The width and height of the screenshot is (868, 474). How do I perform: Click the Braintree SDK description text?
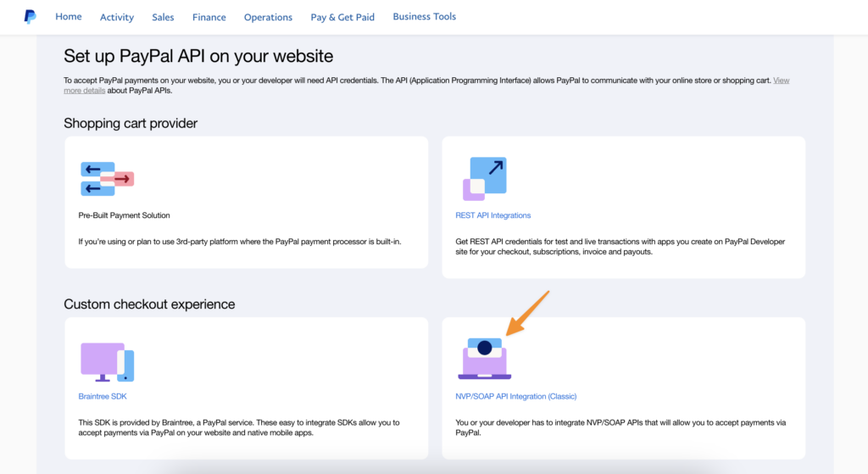pyautogui.click(x=238, y=427)
